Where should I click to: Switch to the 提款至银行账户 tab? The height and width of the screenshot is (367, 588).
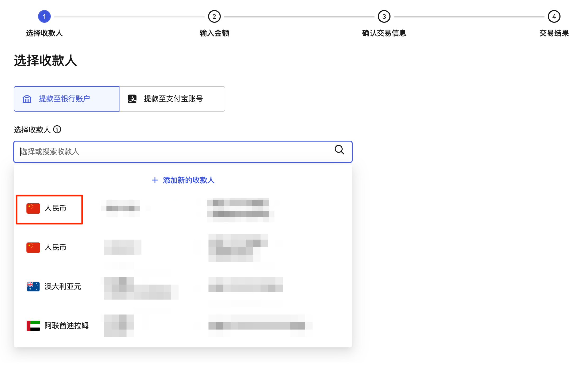[x=66, y=99]
